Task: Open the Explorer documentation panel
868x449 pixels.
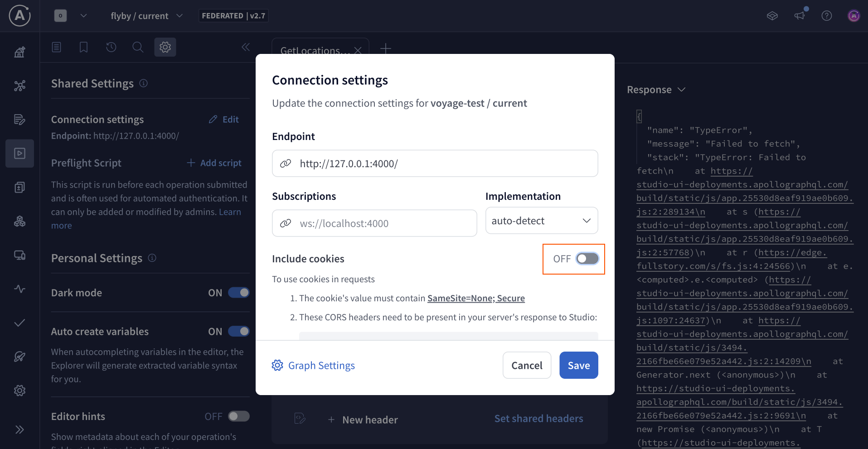Action: pos(56,47)
